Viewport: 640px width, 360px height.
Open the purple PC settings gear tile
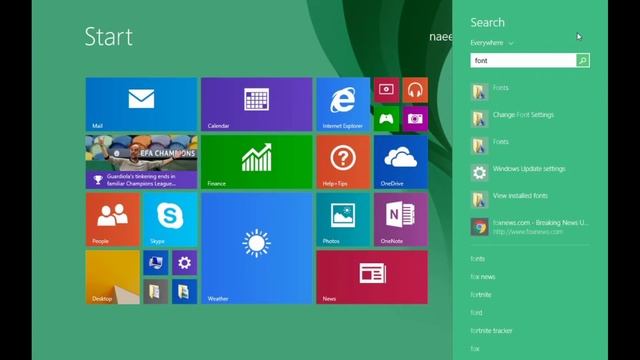click(184, 263)
